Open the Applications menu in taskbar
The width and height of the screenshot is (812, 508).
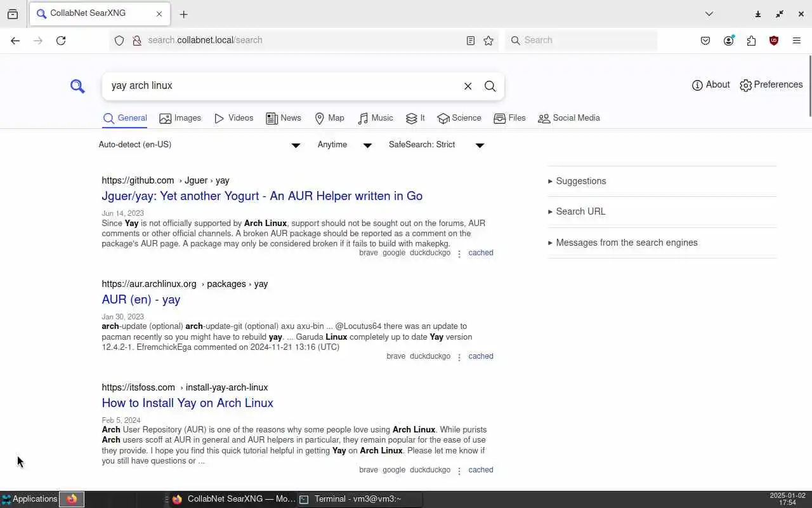[29, 499]
